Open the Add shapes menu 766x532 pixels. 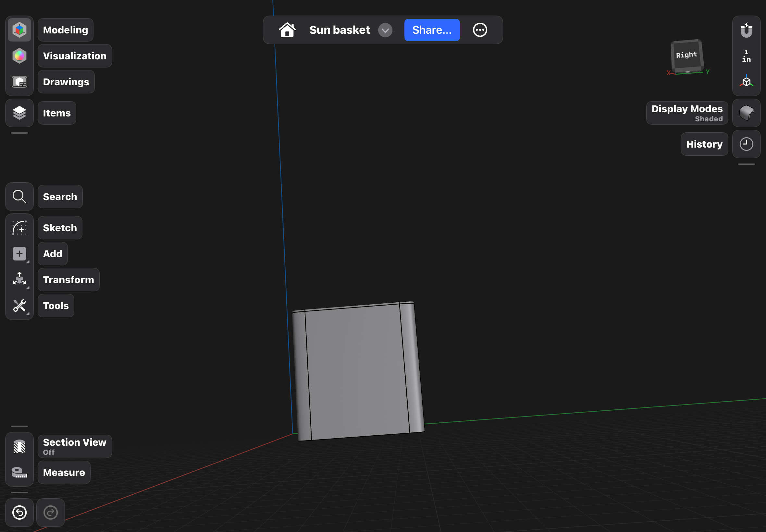[19, 254]
